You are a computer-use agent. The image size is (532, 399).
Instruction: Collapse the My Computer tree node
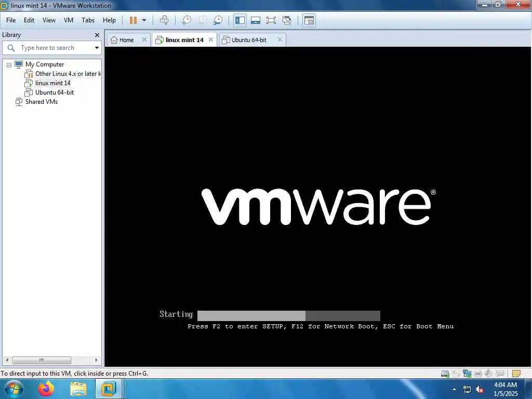pyautogui.click(x=9, y=65)
